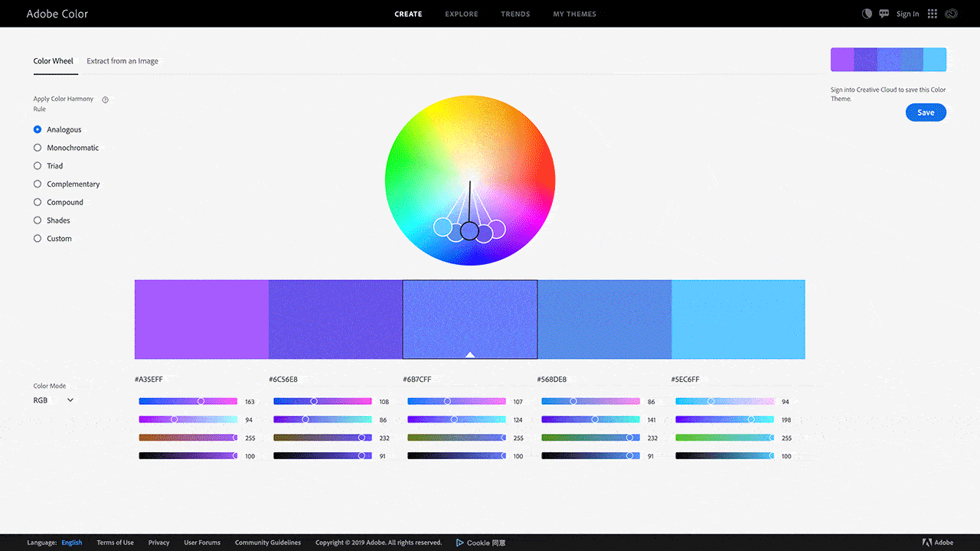The image size is (980, 551).
Task: Open the RGB color mode dropdown
Action: (54, 400)
